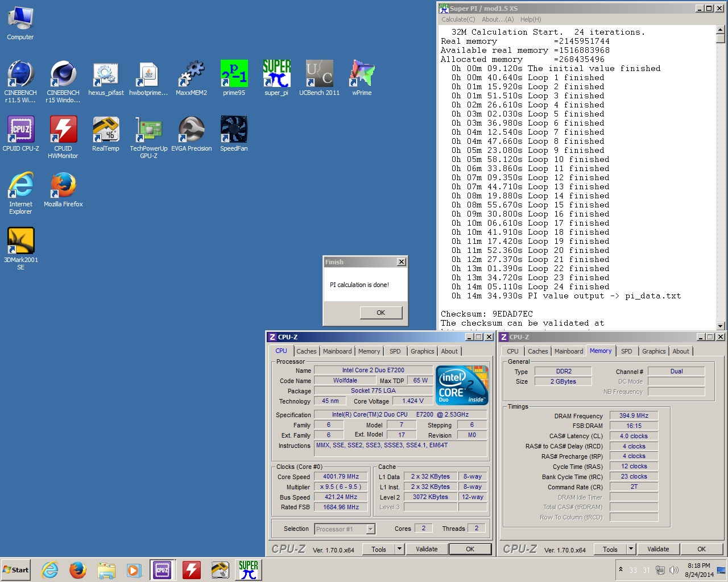Select SPD tab in left CPU-Z
Viewport: 728px width, 582px height.
(395, 351)
